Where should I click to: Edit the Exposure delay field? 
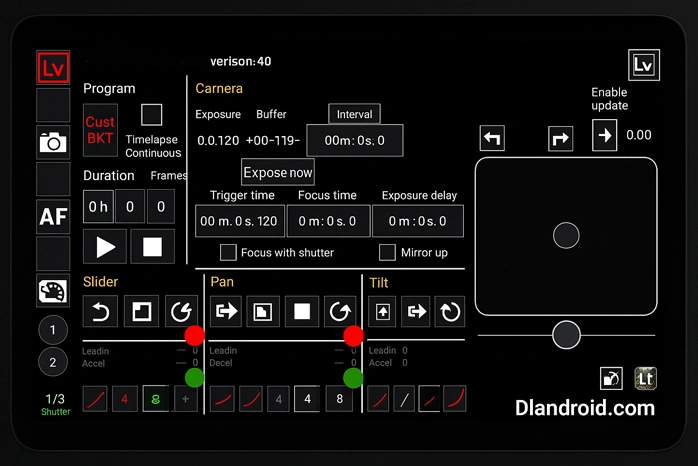coord(418,221)
